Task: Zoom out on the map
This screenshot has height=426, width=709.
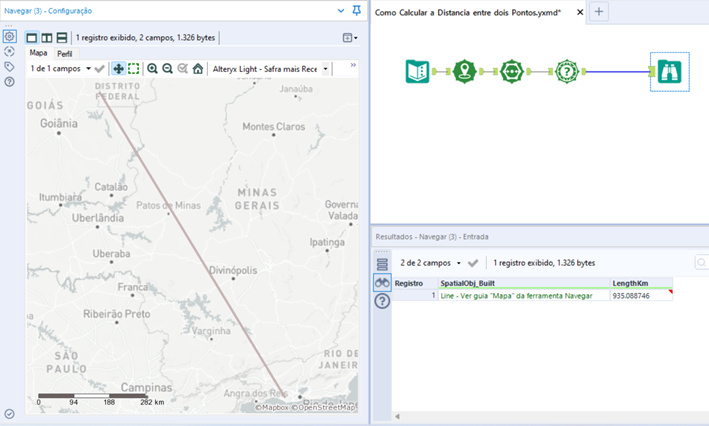Action: (167, 69)
